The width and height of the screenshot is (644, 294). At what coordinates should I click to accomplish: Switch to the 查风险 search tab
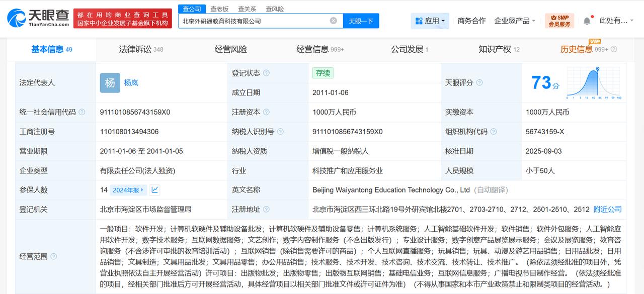coord(275,9)
